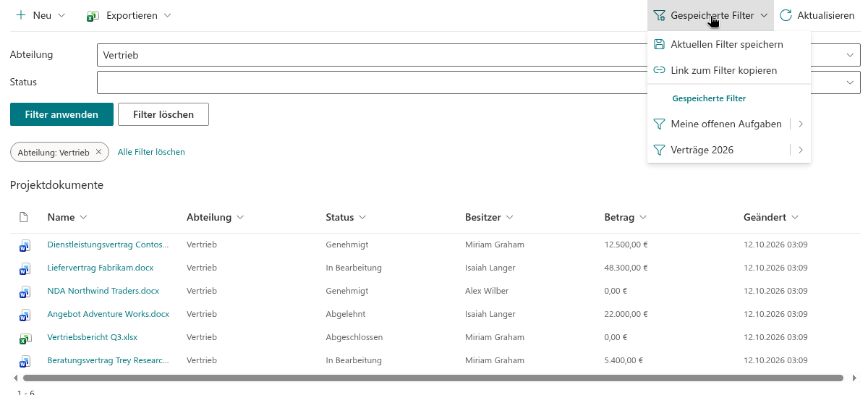The width and height of the screenshot is (868, 395).
Task: Click amount cell 5.400,00 €
Action: [x=624, y=360]
